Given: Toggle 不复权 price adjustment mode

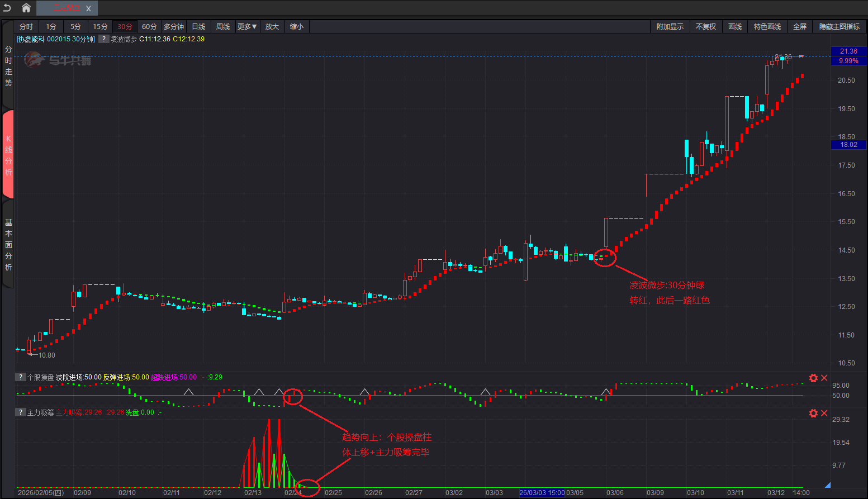Looking at the screenshot, I should 705,27.
